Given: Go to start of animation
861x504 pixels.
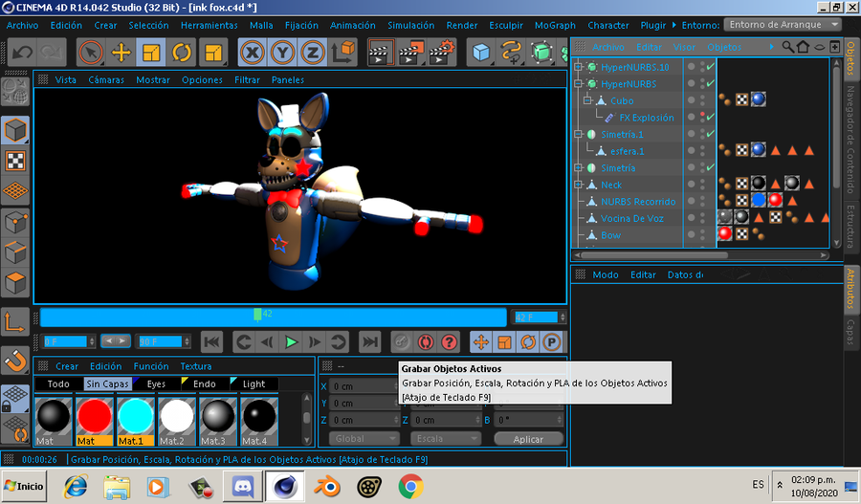Looking at the screenshot, I should (x=212, y=342).
